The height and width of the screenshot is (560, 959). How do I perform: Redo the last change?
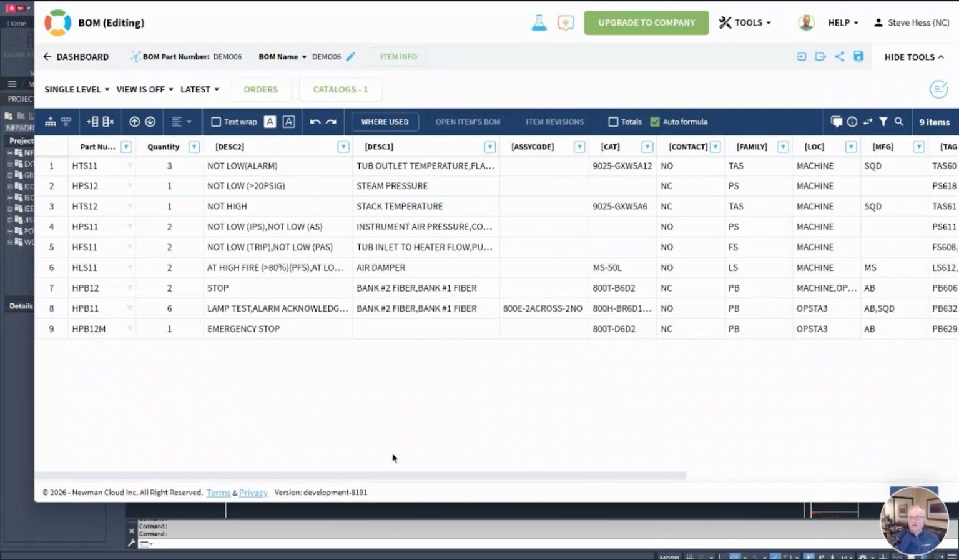(x=332, y=122)
